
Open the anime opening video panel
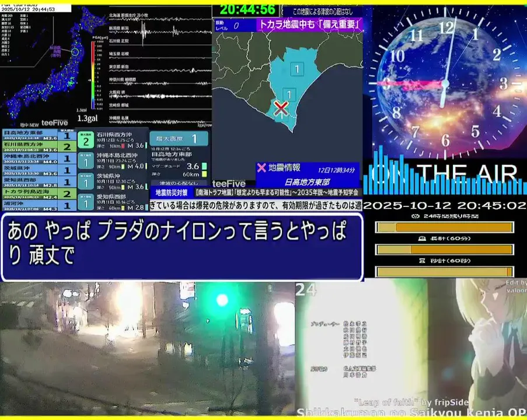point(411,348)
